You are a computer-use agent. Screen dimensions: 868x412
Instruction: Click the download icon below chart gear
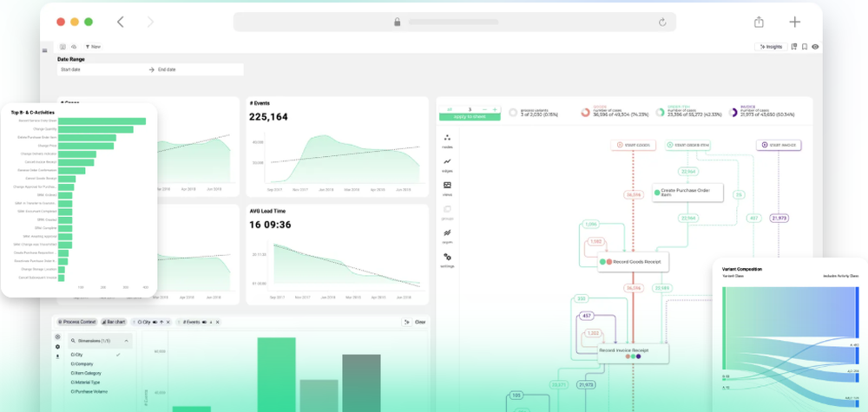coord(57,356)
